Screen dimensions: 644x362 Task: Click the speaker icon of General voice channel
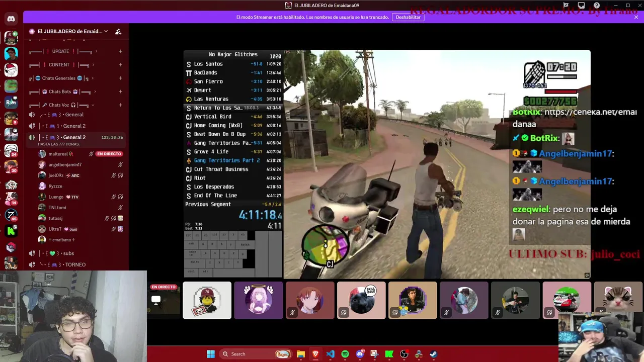click(x=32, y=115)
